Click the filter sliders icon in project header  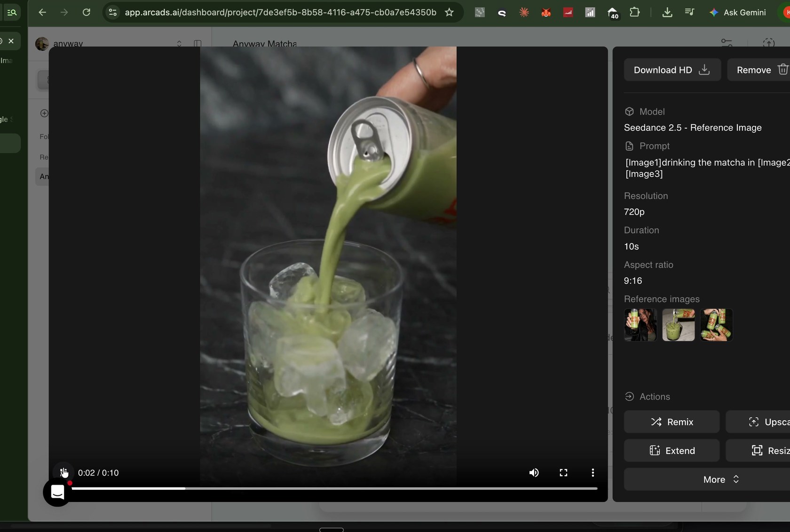(727, 43)
